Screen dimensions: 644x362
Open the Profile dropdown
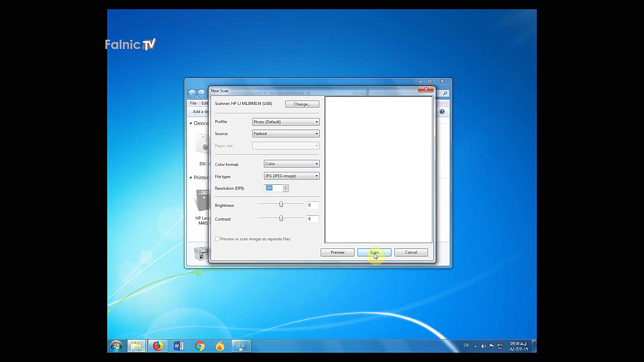285,122
